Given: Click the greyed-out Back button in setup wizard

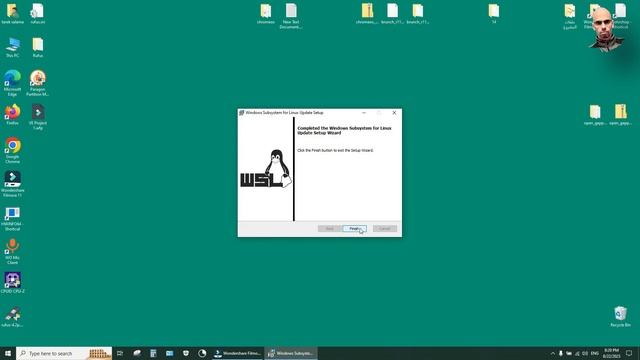Looking at the screenshot, I should click(329, 229).
